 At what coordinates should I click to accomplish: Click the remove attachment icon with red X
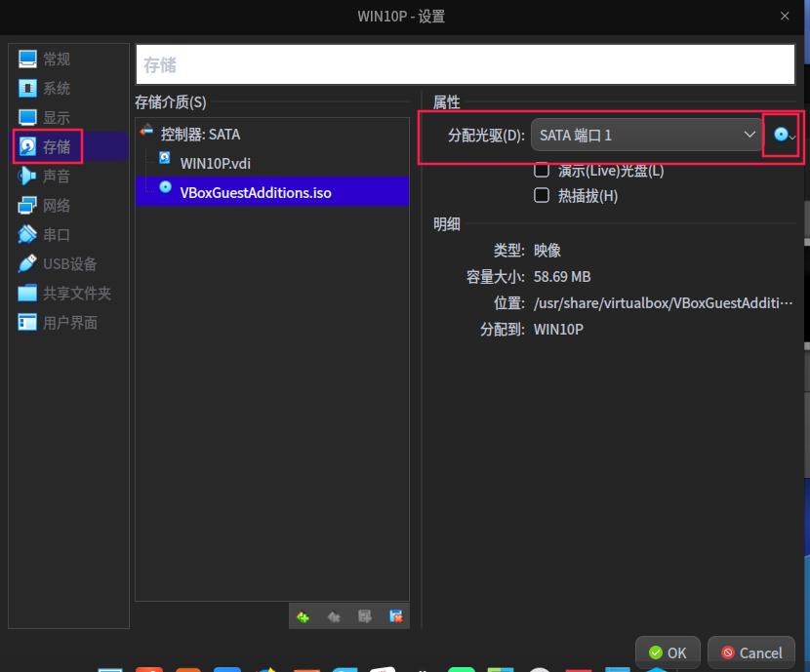pyautogui.click(x=396, y=616)
